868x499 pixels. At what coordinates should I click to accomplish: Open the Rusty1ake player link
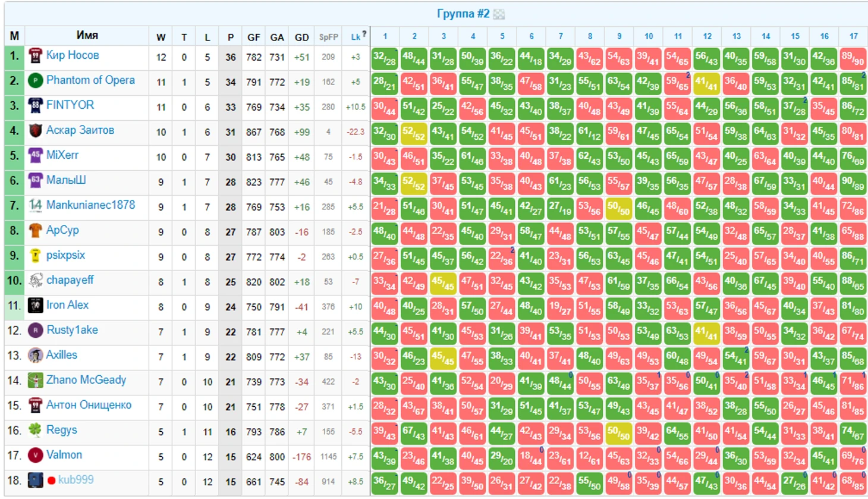(72, 330)
